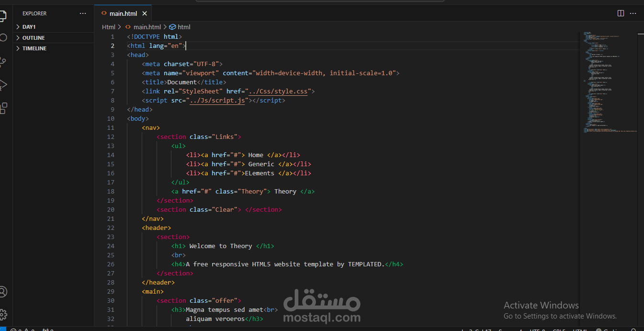Image resolution: width=644 pixels, height=331 pixels.
Task: Close the main.html tab with X
Action: (x=144, y=13)
